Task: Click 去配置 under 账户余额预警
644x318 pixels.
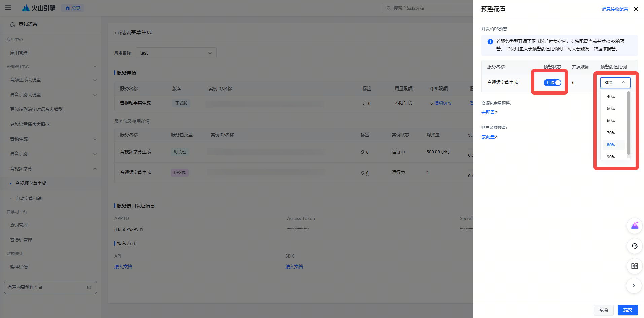Action: click(x=489, y=137)
